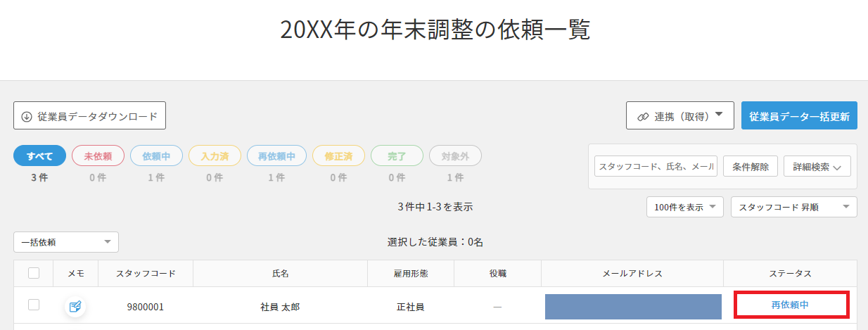
Task: Select the すべて filter tab
Action: [x=39, y=156]
